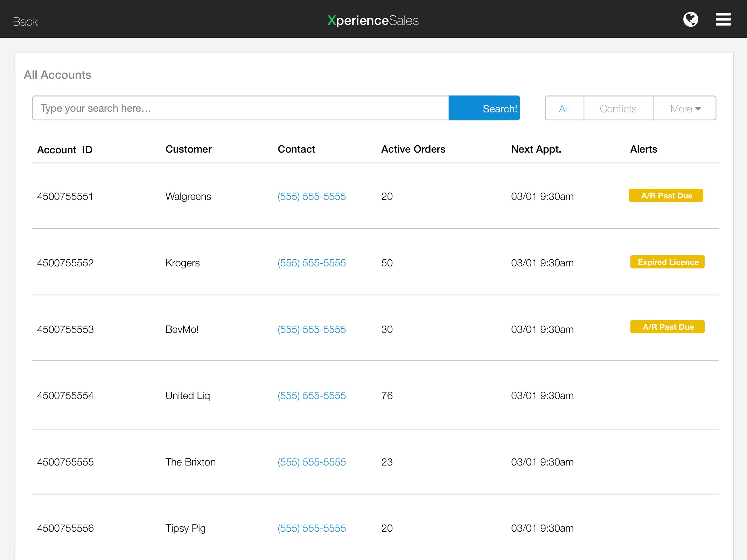747x560 pixels.
Task: Click BevMo! active orders value 30
Action: 387,329
